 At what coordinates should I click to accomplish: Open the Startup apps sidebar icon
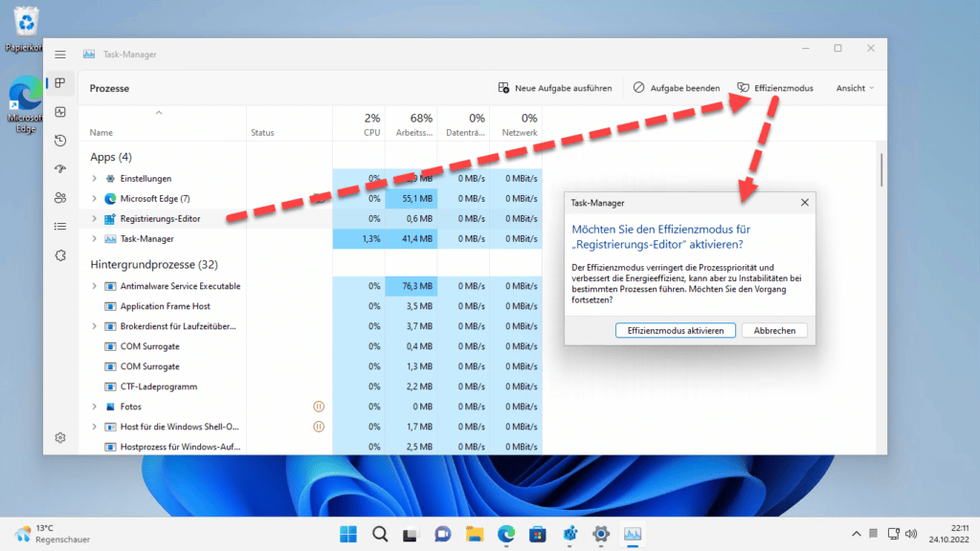pyautogui.click(x=60, y=168)
